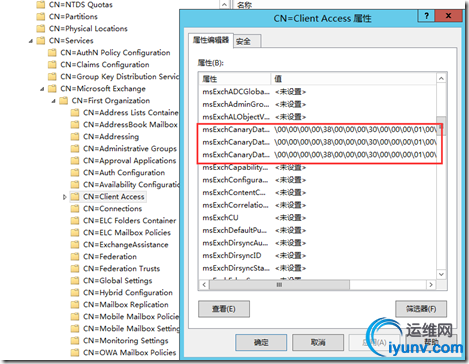Click the help question mark in dialog title bar

pos(426,15)
